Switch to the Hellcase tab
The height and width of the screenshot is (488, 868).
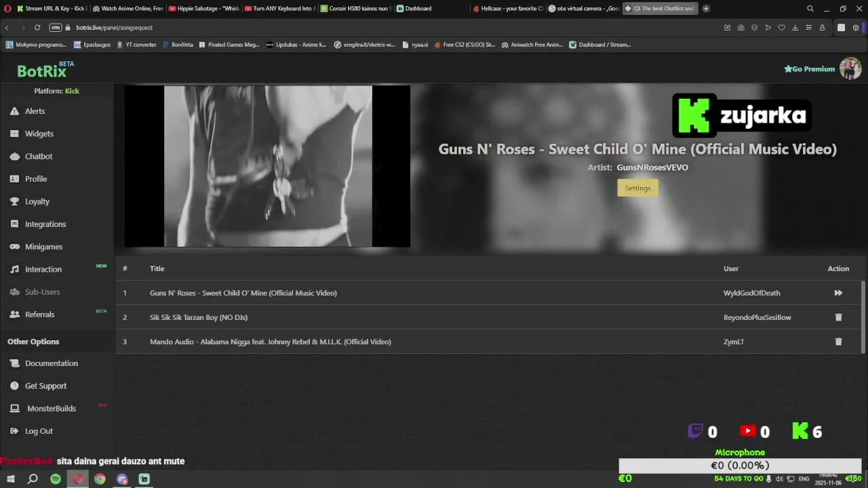(x=507, y=9)
